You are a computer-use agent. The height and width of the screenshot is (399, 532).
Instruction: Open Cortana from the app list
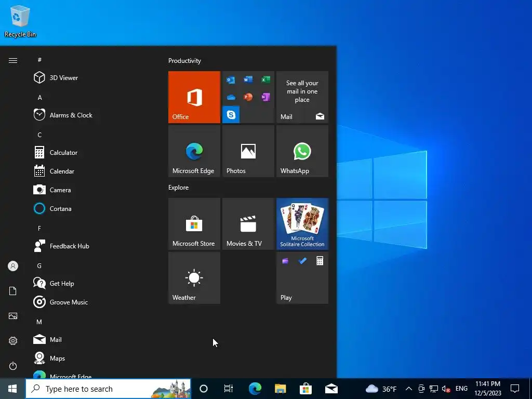[91, 208]
